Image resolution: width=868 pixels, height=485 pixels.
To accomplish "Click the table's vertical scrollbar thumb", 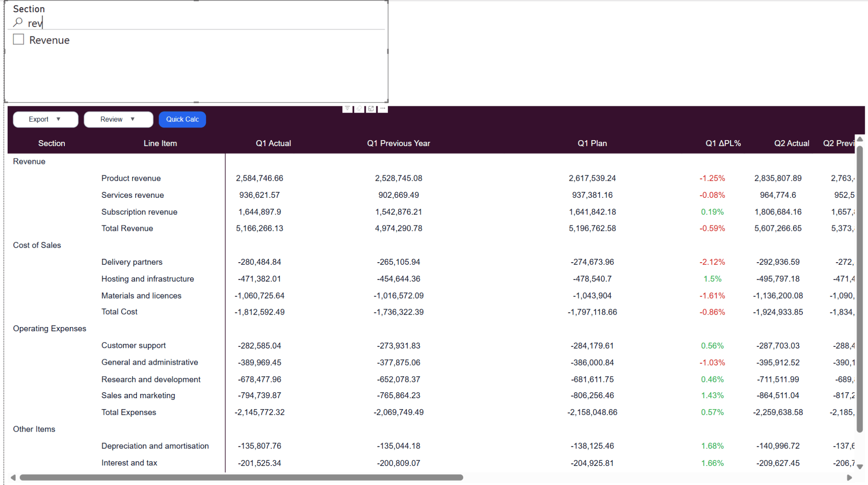I will pos(860,289).
